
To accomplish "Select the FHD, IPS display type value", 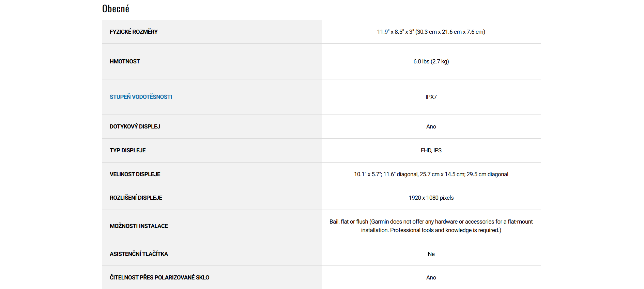I will [431, 150].
